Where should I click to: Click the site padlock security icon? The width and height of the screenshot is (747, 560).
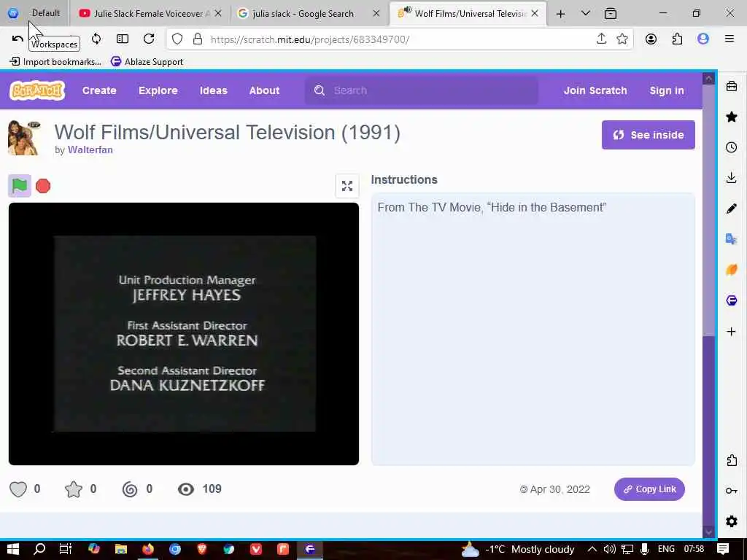click(x=197, y=39)
